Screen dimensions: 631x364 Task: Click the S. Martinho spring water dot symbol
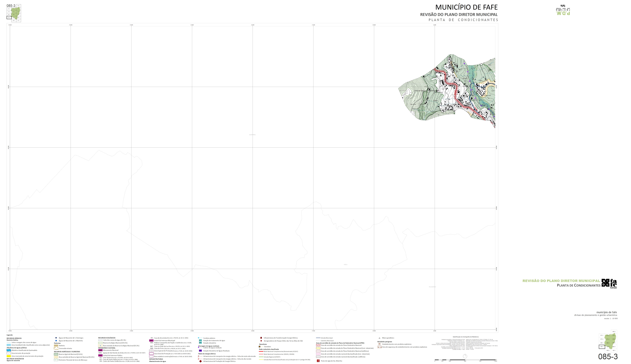pos(56,340)
